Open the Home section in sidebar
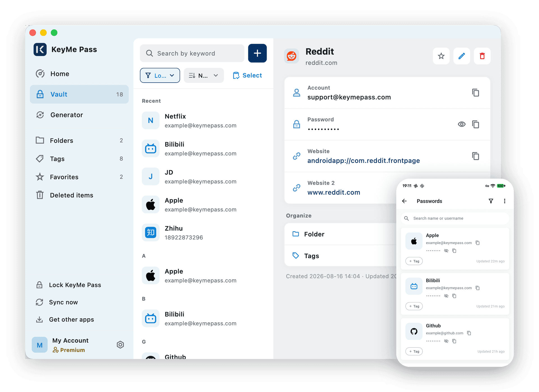Image resolution: width=539 pixels, height=392 pixels. click(x=79, y=74)
